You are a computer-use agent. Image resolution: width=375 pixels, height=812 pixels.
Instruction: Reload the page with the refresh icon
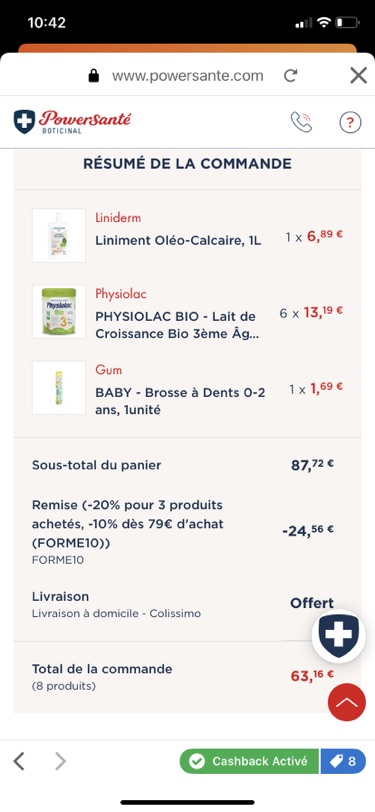[x=291, y=76]
